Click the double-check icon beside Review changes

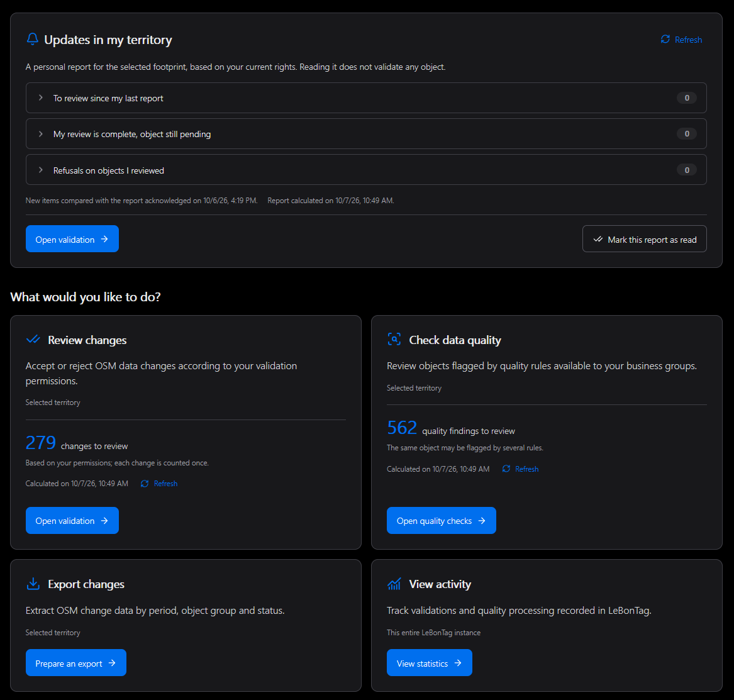[x=33, y=340]
